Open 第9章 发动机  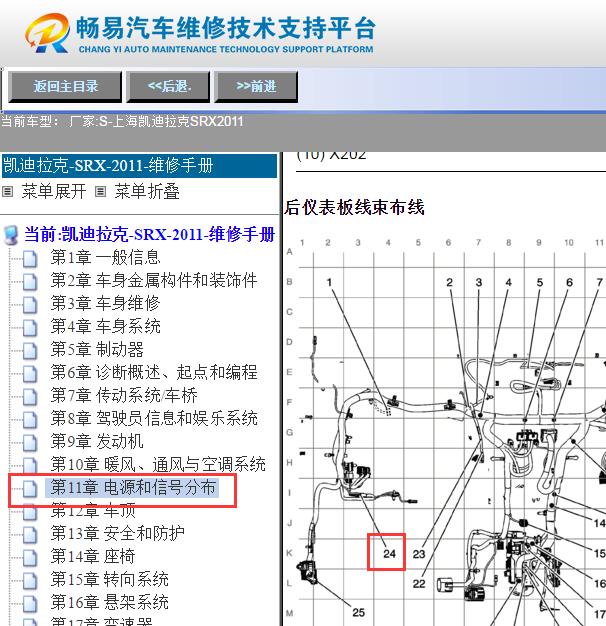(97, 442)
